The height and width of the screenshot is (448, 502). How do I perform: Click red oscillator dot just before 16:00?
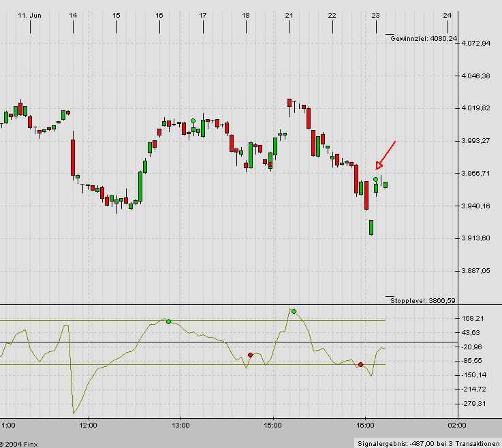pos(360,364)
